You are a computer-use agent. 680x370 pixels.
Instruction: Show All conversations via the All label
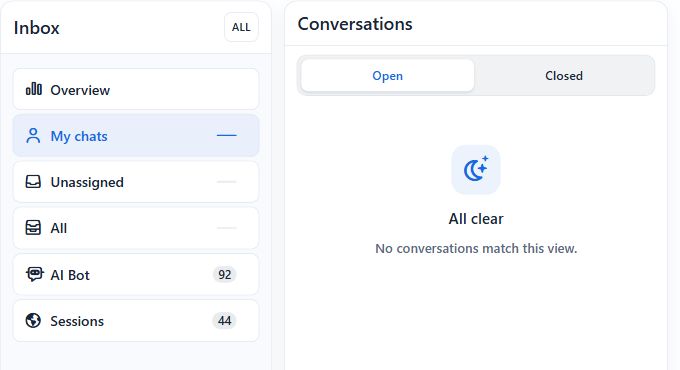pyautogui.click(x=59, y=228)
